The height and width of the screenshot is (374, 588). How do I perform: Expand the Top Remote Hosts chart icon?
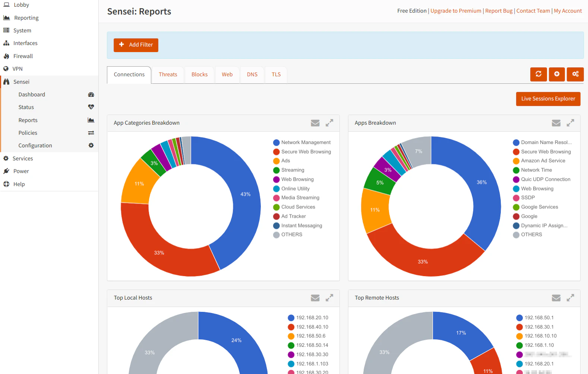(x=570, y=298)
